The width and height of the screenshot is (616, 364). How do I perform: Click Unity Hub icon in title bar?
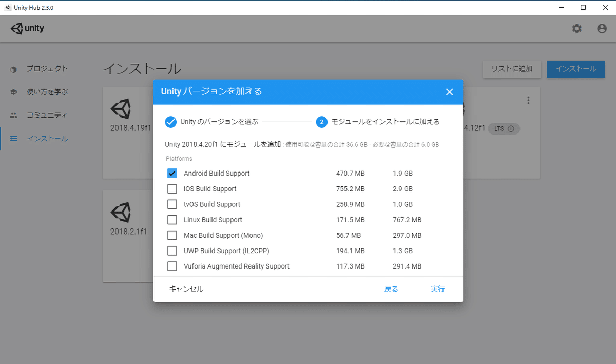pos(7,7)
